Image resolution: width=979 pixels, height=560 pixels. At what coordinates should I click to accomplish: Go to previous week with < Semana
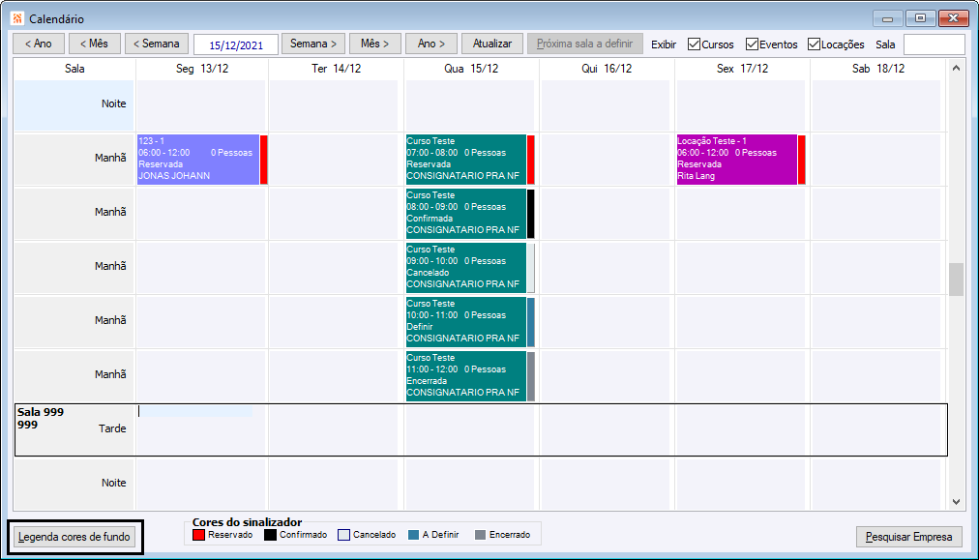[157, 44]
